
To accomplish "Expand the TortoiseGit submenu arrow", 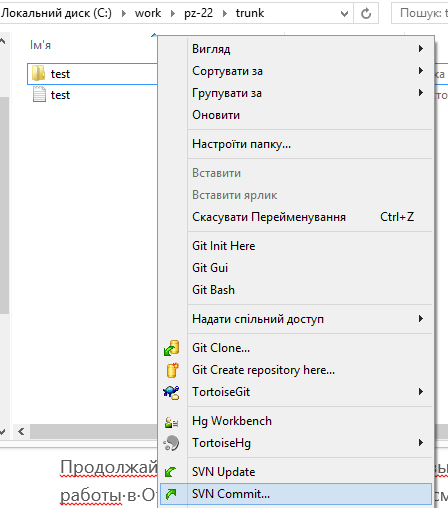I will click(x=421, y=391).
